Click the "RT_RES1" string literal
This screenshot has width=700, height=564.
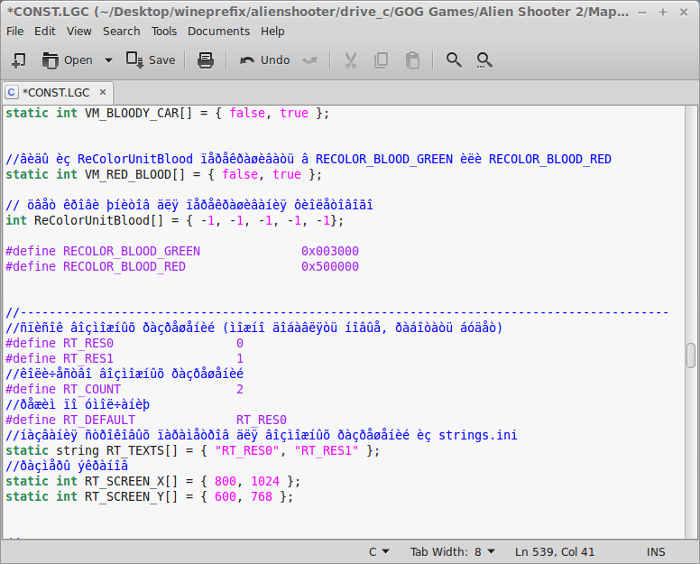click(326, 451)
